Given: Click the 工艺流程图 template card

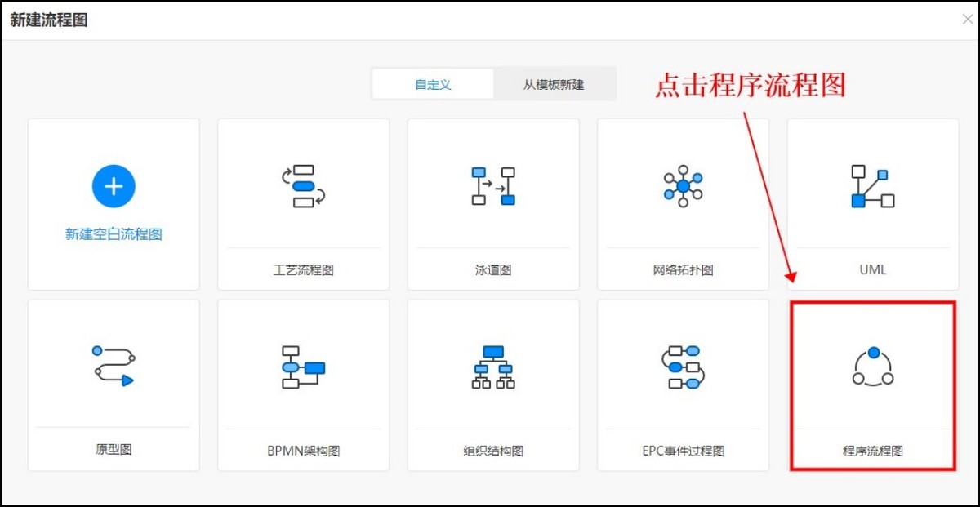Looking at the screenshot, I should pyautogui.click(x=303, y=202).
